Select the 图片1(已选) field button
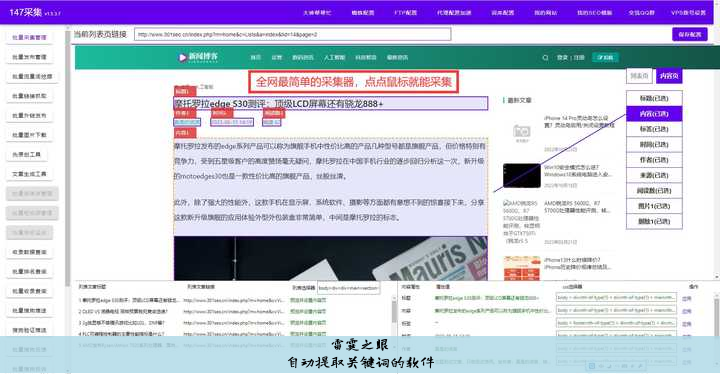This screenshot has width=720, height=374. [654, 206]
